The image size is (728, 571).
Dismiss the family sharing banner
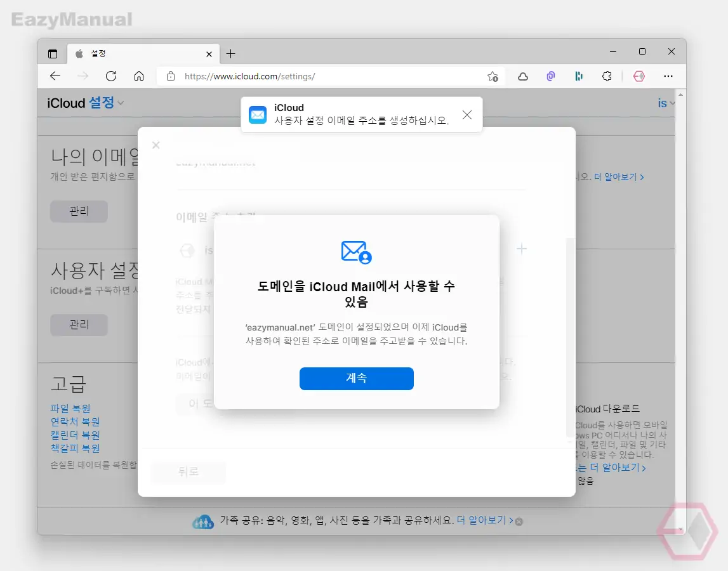pos(519,522)
